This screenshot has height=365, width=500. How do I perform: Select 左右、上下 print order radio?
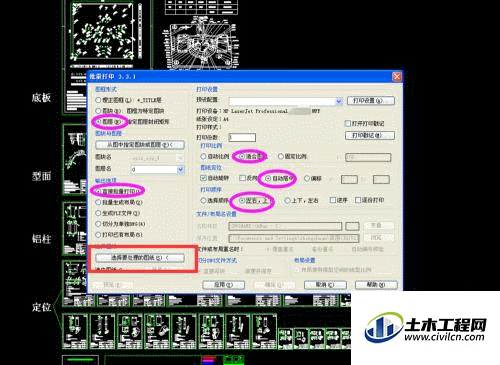[x=242, y=201]
